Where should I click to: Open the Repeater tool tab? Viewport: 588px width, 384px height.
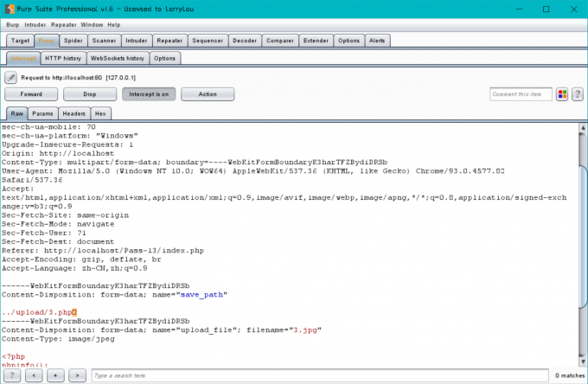pos(169,41)
